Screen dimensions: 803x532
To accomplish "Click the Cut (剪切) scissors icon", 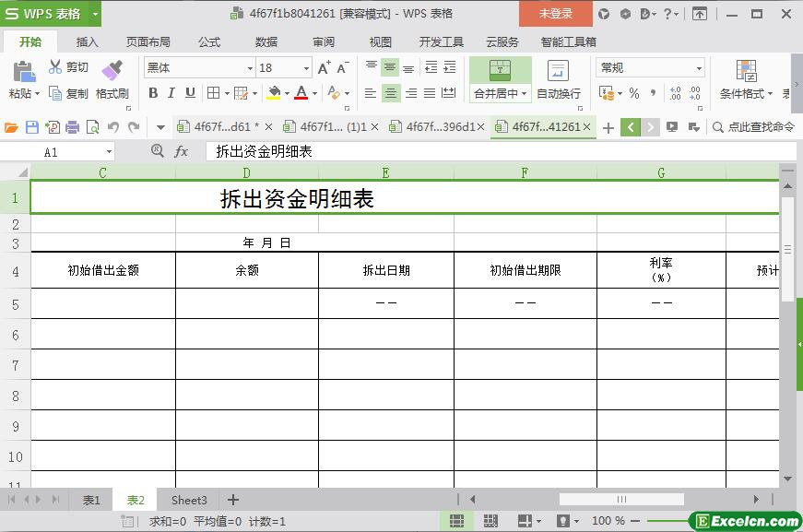I will pos(55,67).
